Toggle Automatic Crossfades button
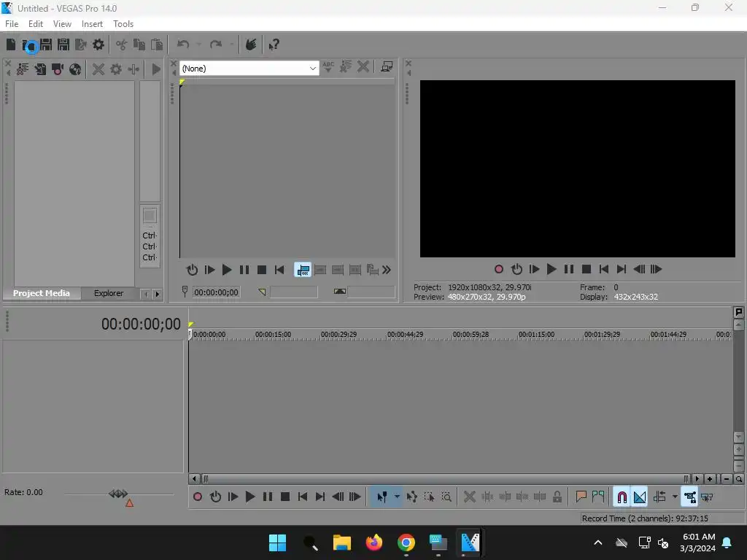The height and width of the screenshot is (560, 747). click(x=639, y=497)
